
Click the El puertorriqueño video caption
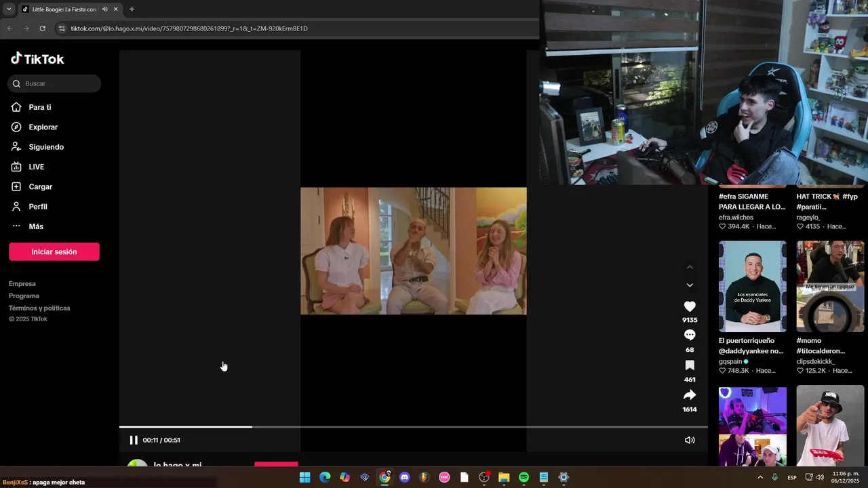click(751, 346)
